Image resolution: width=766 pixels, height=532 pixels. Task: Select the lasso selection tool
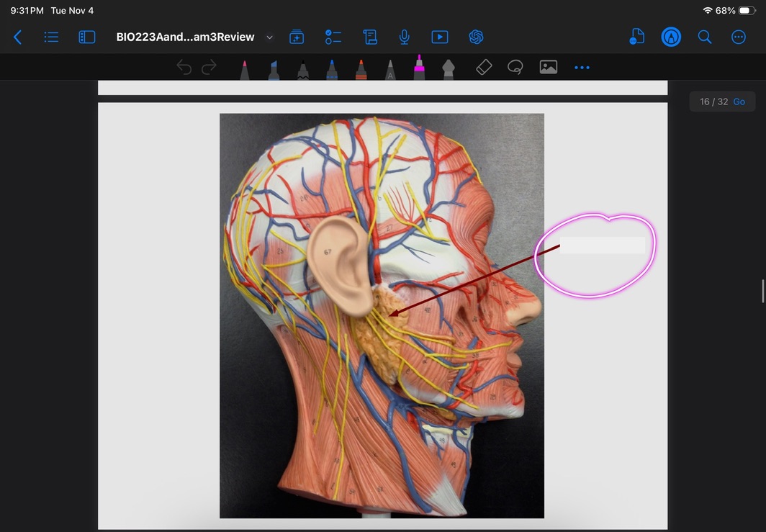(x=515, y=68)
